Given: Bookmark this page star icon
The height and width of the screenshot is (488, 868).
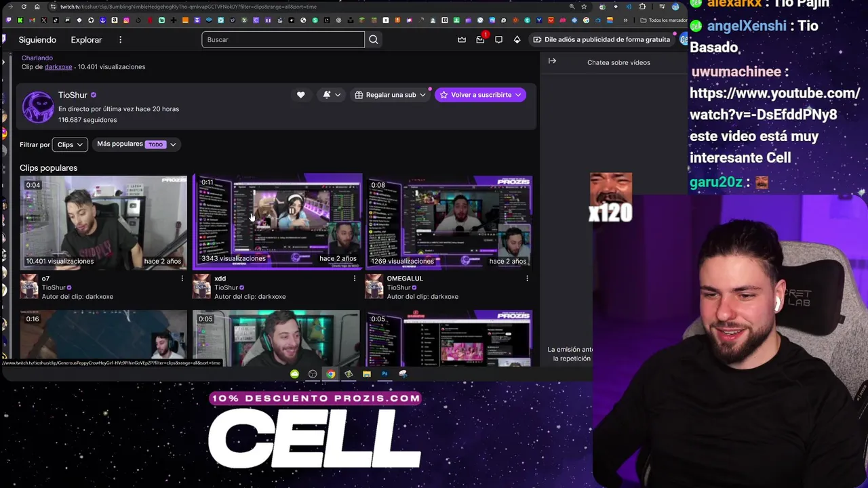Looking at the screenshot, I should click(584, 7).
